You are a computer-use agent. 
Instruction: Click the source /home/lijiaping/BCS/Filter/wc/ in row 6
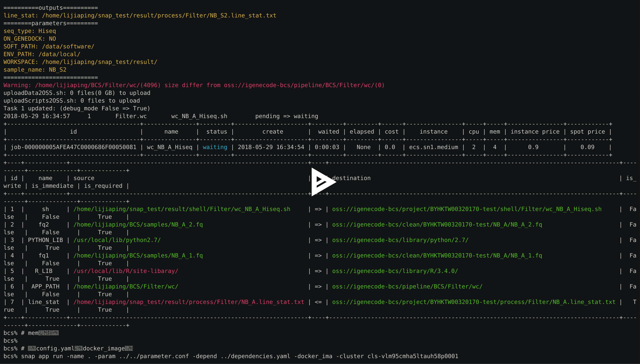pos(126,287)
